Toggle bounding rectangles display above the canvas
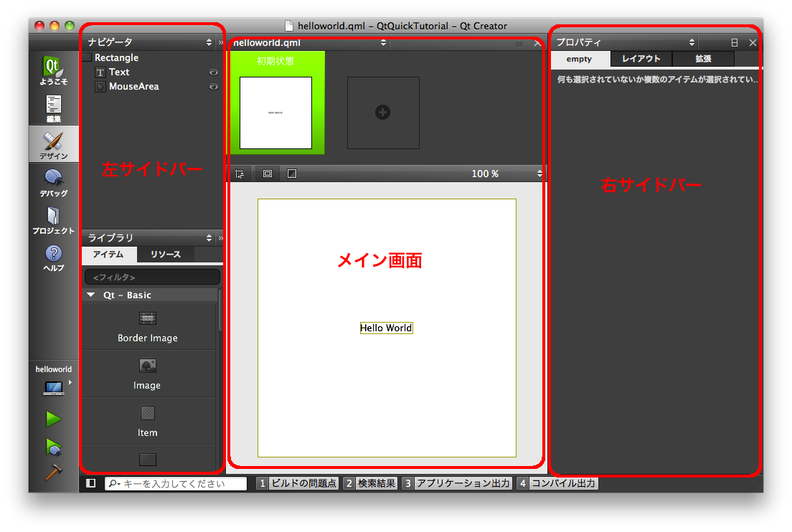 (x=267, y=173)
